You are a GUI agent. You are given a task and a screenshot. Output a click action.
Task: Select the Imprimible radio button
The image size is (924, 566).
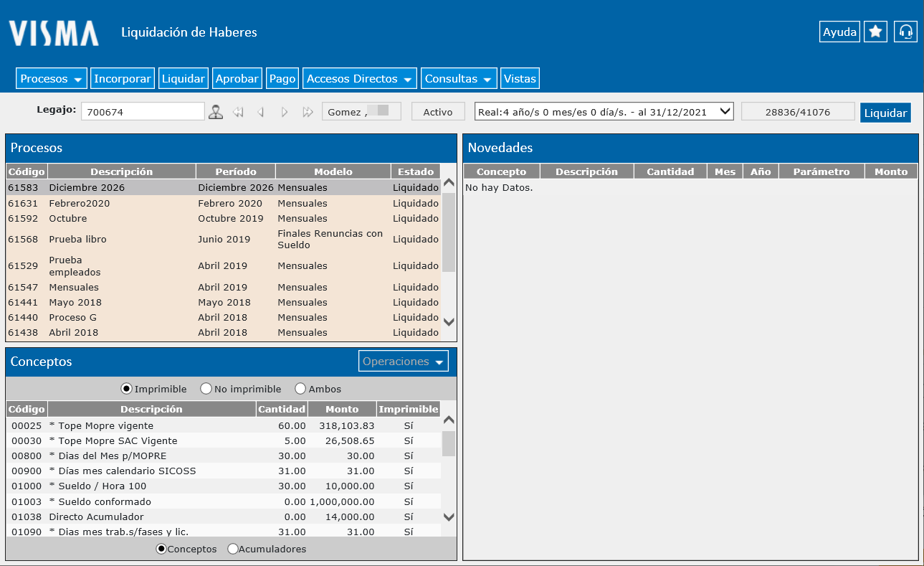(x=127, y=389)
